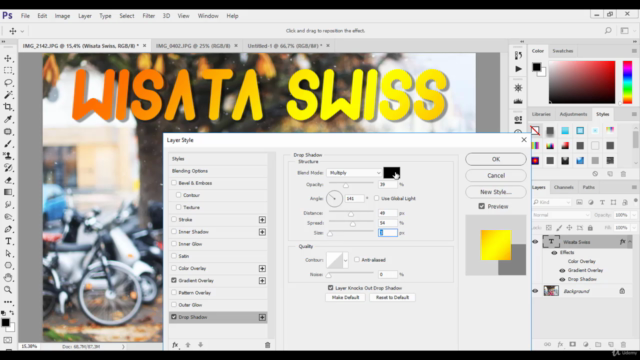Image resolution: width=640 pixels, height=360 pixels.
Task: Add another Stroke with plus icon
Action: click(x=262, y=220)
